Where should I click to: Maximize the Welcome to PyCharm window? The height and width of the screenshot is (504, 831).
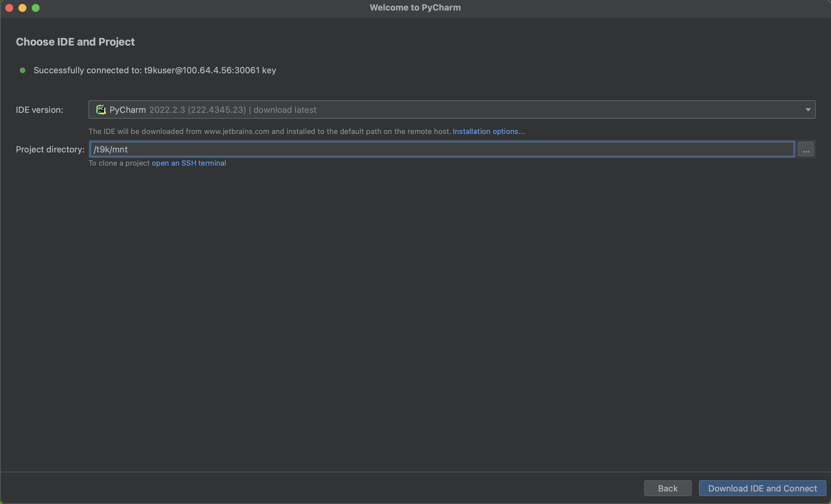click(35, 8)
